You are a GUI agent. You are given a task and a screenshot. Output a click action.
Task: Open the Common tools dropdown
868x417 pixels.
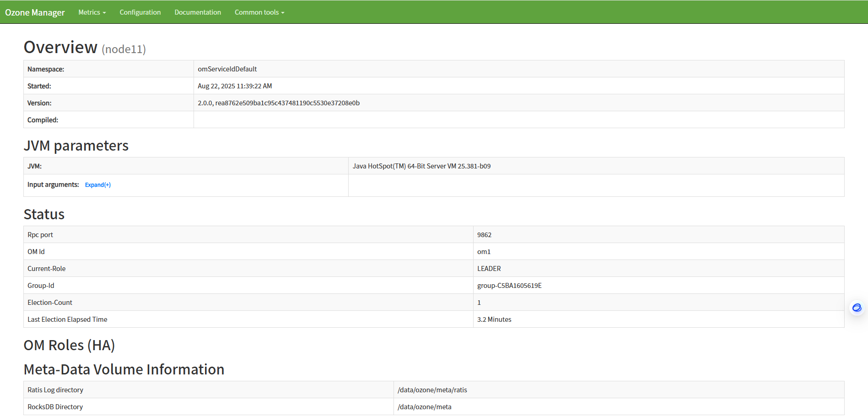pyautogui.click(x=259, y=12)
